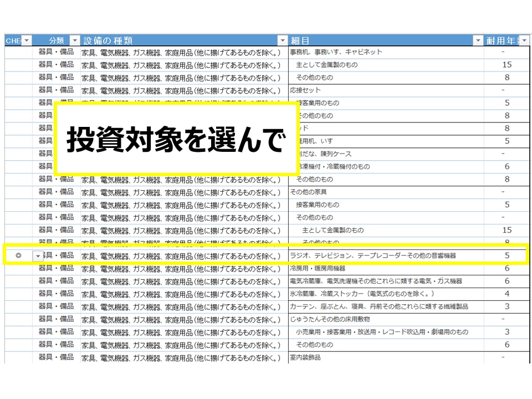
Task: Select the 事務机、事務いす、キャビネット cell
Action: point(386,52)
